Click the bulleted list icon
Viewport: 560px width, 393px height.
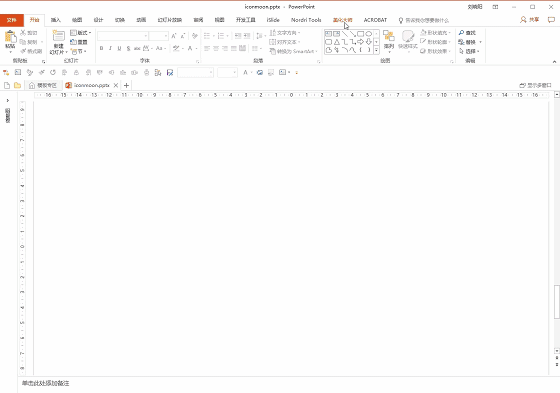click(x=207, y=35)
